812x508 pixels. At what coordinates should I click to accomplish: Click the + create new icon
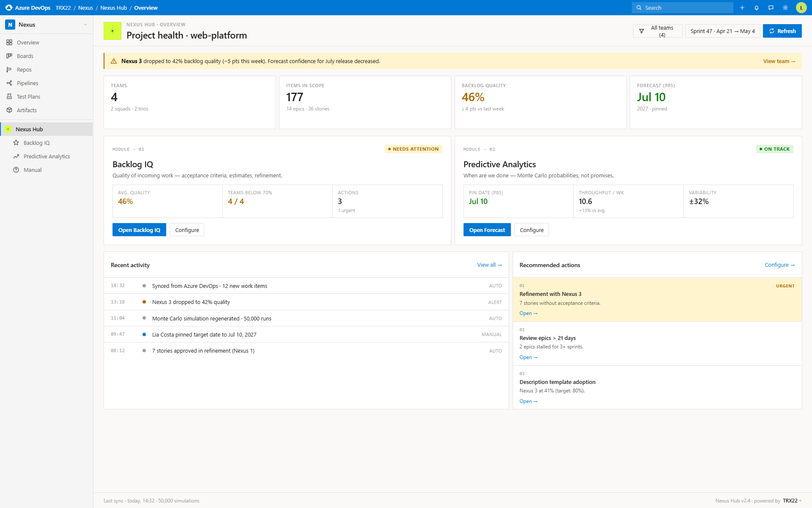(742, 8)
